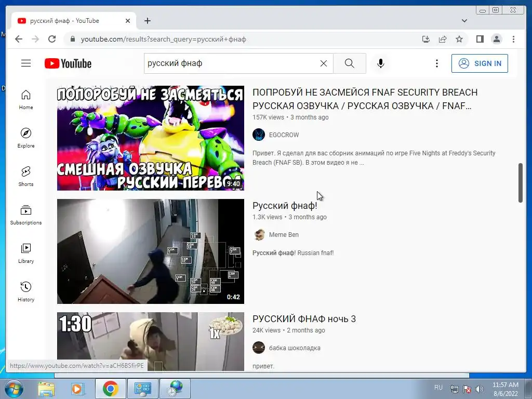Click EGOCROW channel avatar
Viewport: 532px width, 399px height.
coord(259,135)
